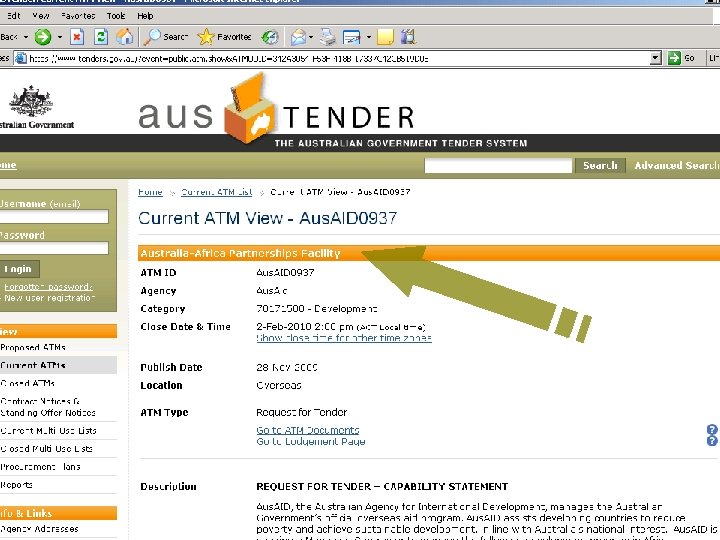Image resolution: width=720 pixels, height=540 pixels.
Task: Show close time for other time zones
Action: point(344,338)
